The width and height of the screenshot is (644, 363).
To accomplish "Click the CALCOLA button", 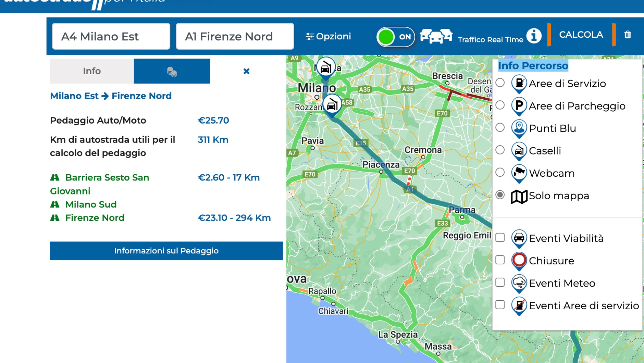I will (581, 35).
